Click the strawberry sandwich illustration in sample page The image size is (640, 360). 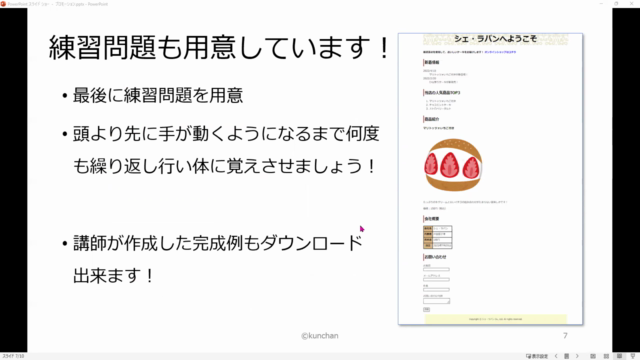point(453,165)
